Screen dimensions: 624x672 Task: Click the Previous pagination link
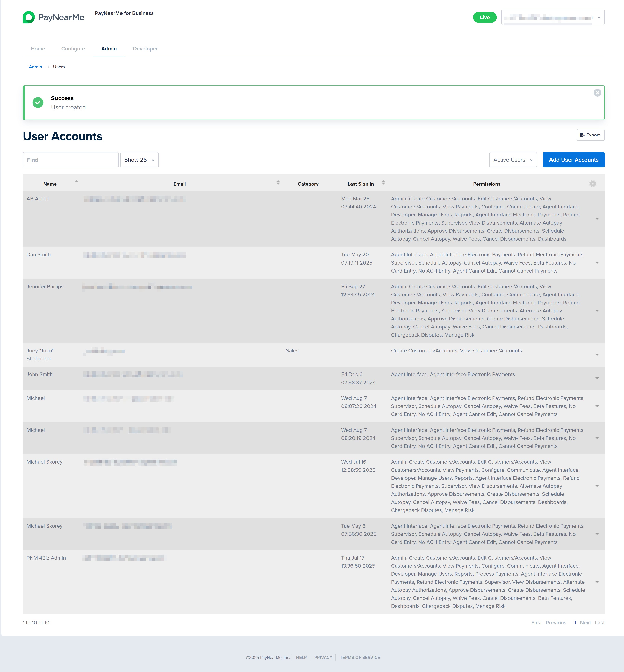pos(556,623)
